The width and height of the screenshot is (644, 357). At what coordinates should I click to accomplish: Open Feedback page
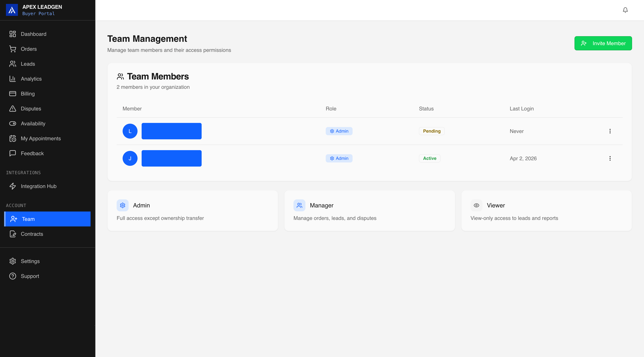48,153
